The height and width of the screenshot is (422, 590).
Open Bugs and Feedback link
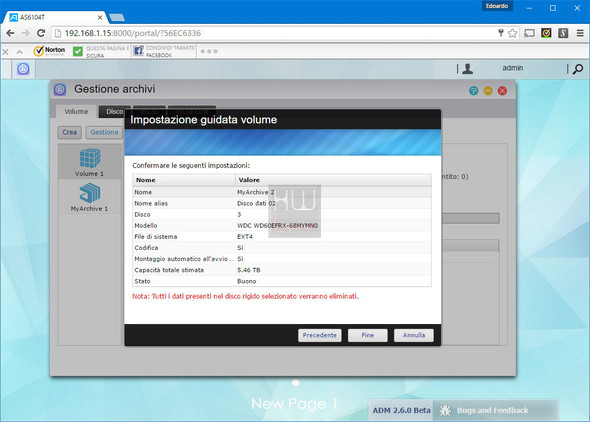pyautogui.click(x=492, y=410)
